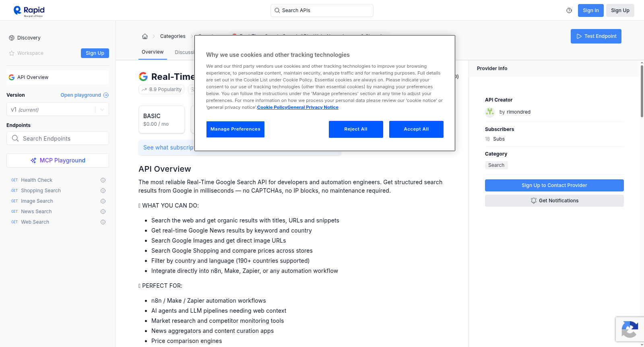Open the Image Search endpoint
The image size is (644, 347).
pos(37,201)
